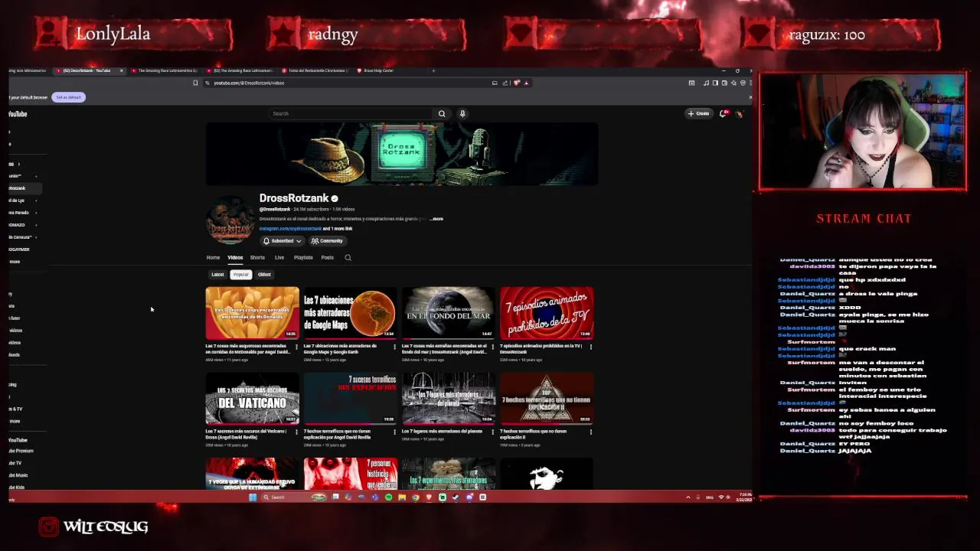Click the Brave Shields icon in address bar

517,83
